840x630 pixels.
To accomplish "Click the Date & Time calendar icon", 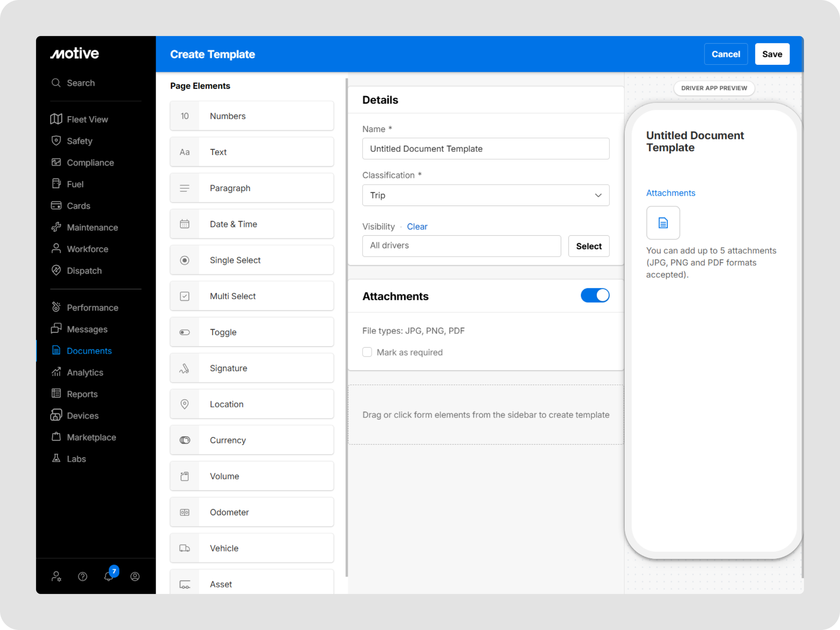I will tap(185, 224).
